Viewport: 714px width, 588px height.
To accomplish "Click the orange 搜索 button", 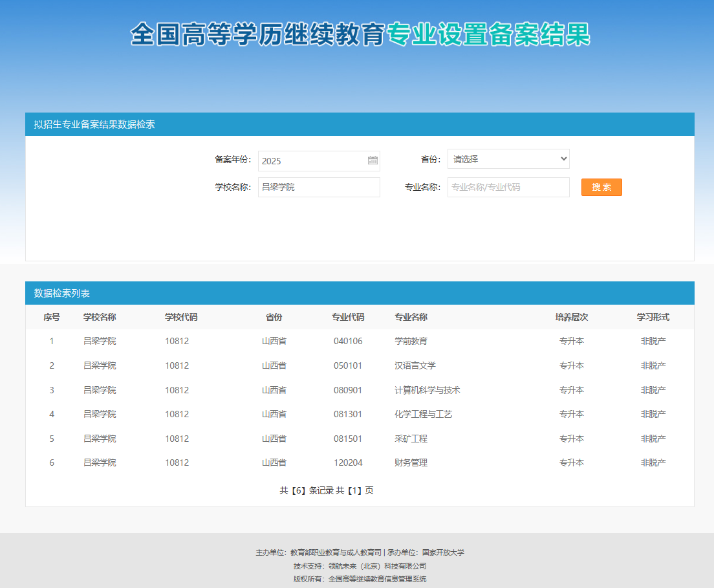I will [x=601, y=187].
